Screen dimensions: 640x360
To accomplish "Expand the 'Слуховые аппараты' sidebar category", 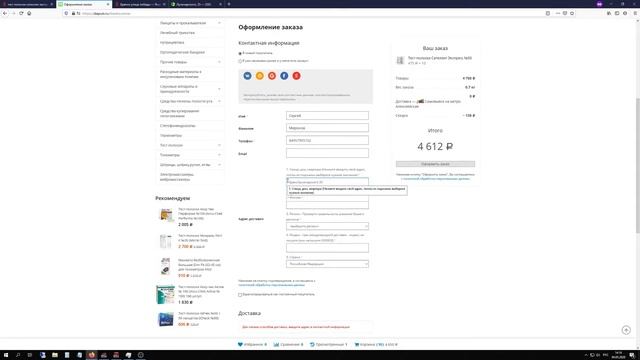I will tap(219, 89).
